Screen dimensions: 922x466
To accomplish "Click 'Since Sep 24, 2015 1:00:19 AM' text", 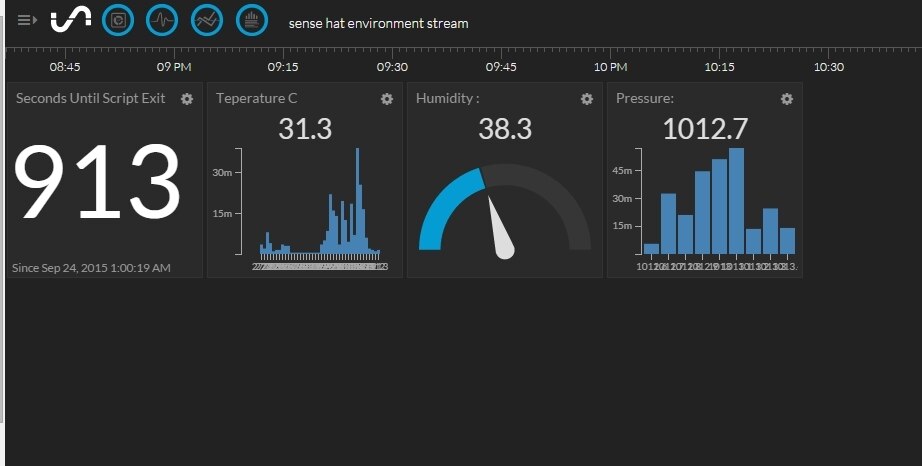I will click(91, 268).
